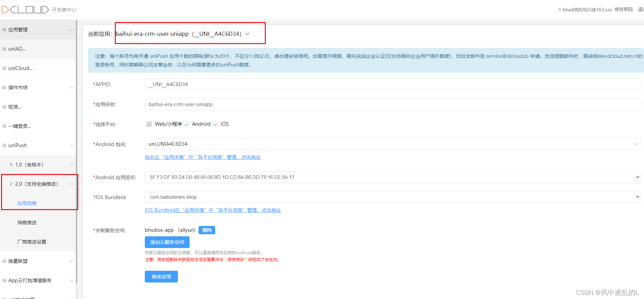Image resolution: width=644 pixels, height=299 pixels.
Task: Click the list icon beside 插件市场
Action: pos(4,87)
